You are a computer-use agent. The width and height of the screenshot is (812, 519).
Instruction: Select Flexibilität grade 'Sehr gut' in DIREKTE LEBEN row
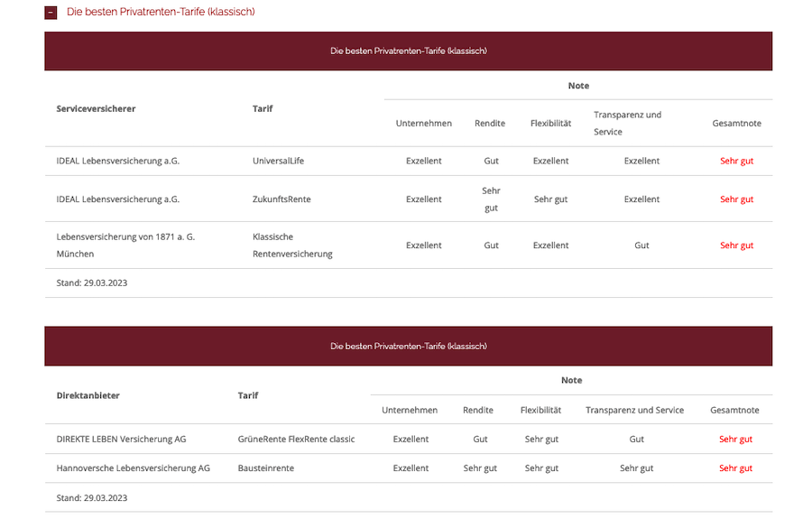click(x=541, y=440)
